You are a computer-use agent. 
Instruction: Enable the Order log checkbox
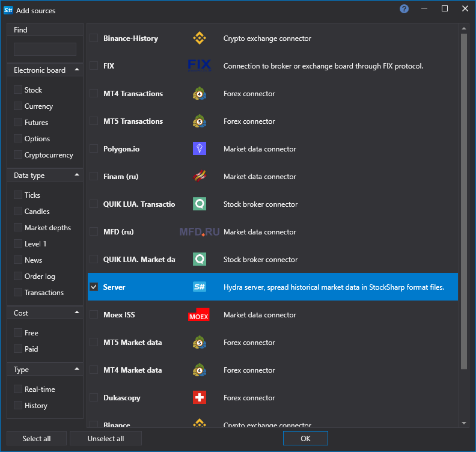18,276
